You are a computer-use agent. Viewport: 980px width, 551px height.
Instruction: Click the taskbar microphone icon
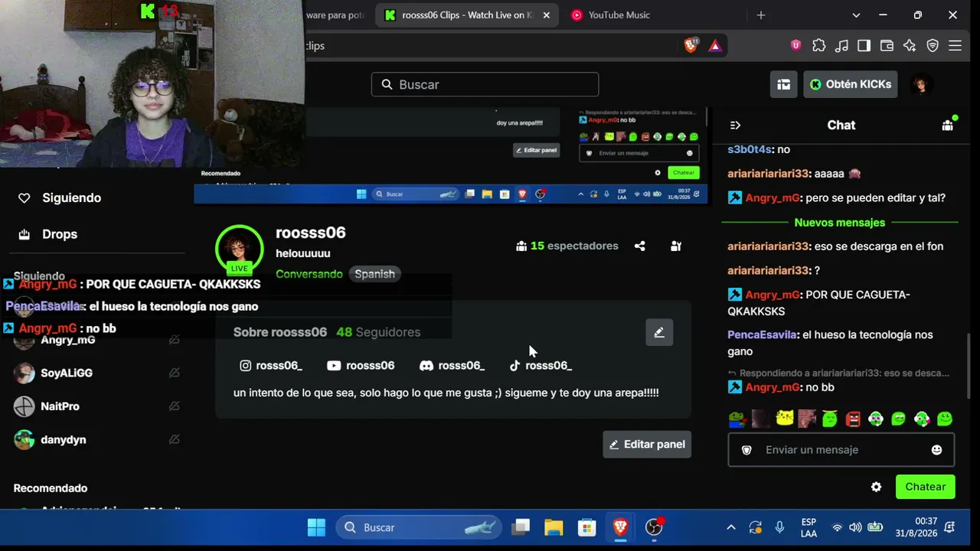point(779,527)
